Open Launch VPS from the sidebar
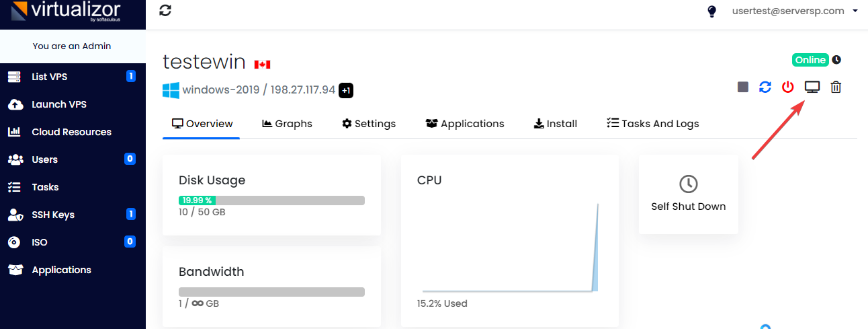The width and height of the screenshot is (868, 329). coord(59,104)
